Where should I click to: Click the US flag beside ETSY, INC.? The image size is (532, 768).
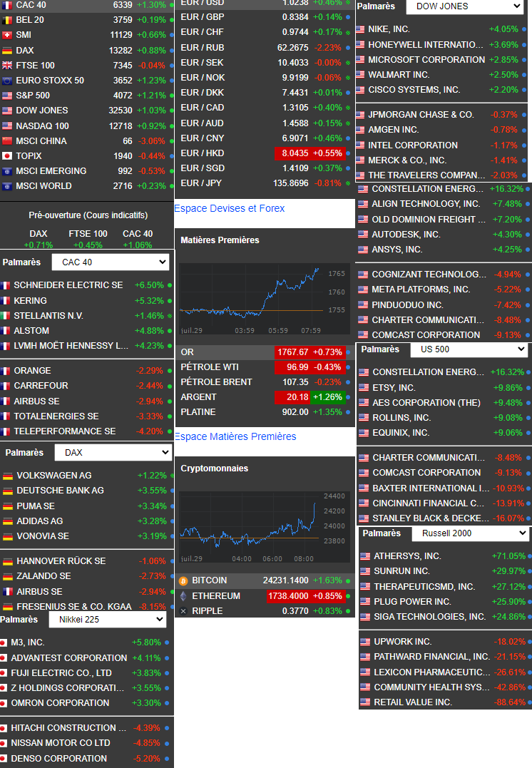click(x=364, y=388)
